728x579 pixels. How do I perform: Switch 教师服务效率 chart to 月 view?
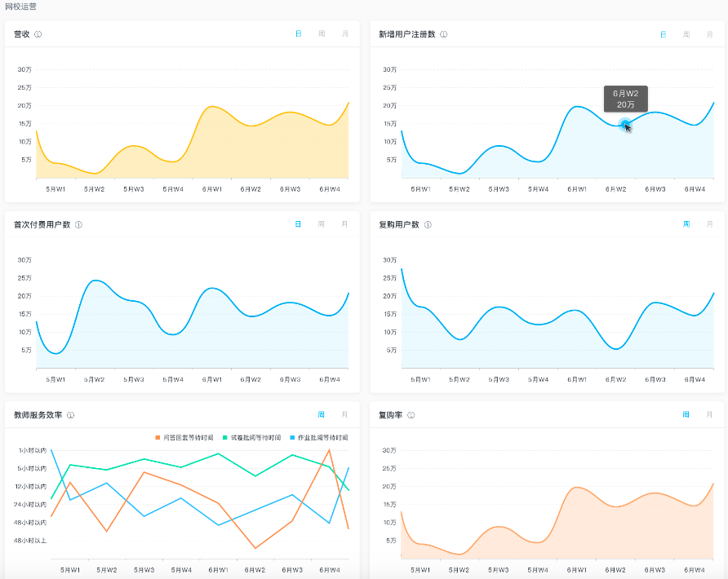point(344,415)
